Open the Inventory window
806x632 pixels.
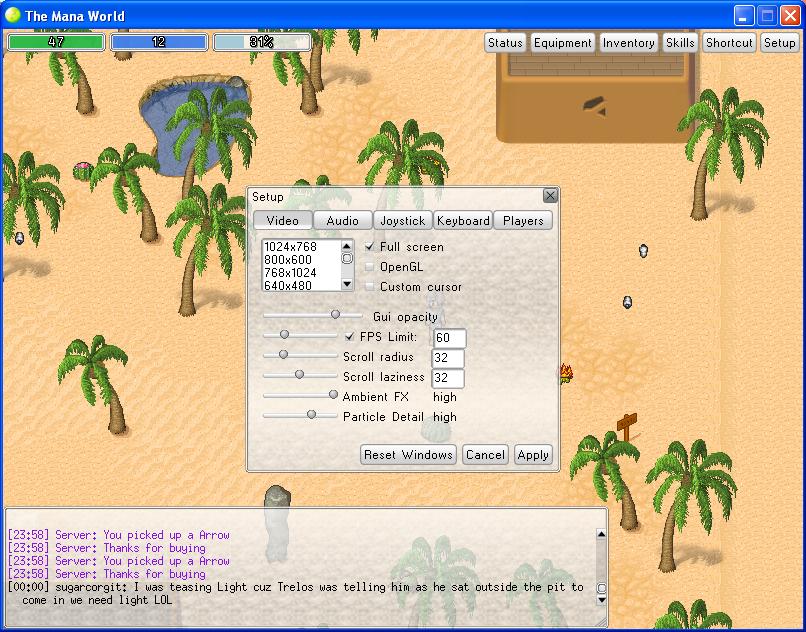click(628, 43)
